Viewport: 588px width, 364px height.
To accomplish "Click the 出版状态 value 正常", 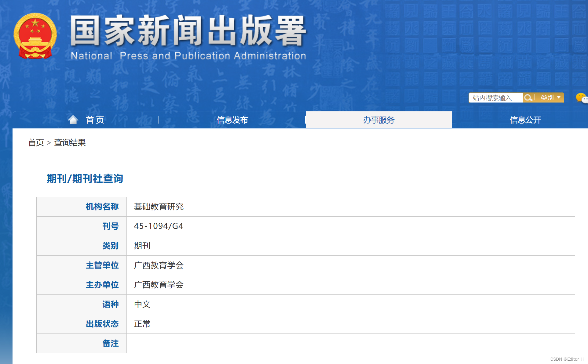I will pyautogui.click(x=142, y=324).
